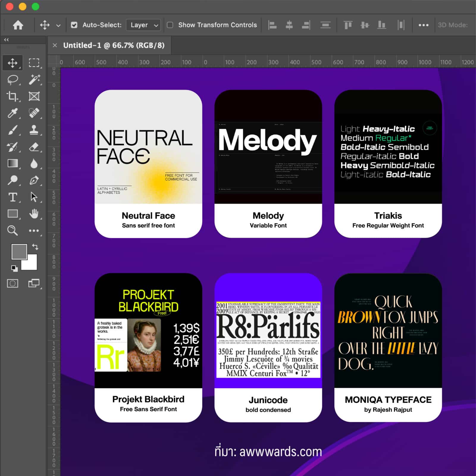Uncheck the Auto-Select checkbox
The image size is (476, 476).
(74, 25)
